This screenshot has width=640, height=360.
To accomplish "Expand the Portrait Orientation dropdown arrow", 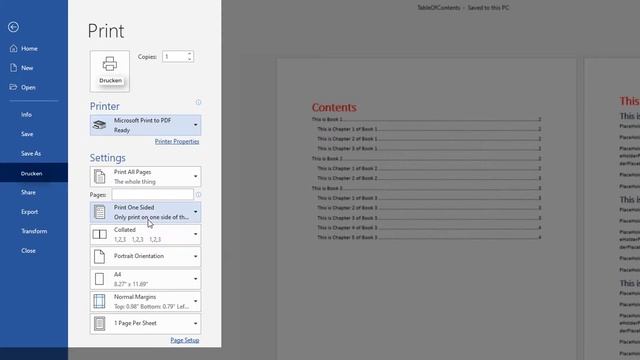I will click(196, 256).
